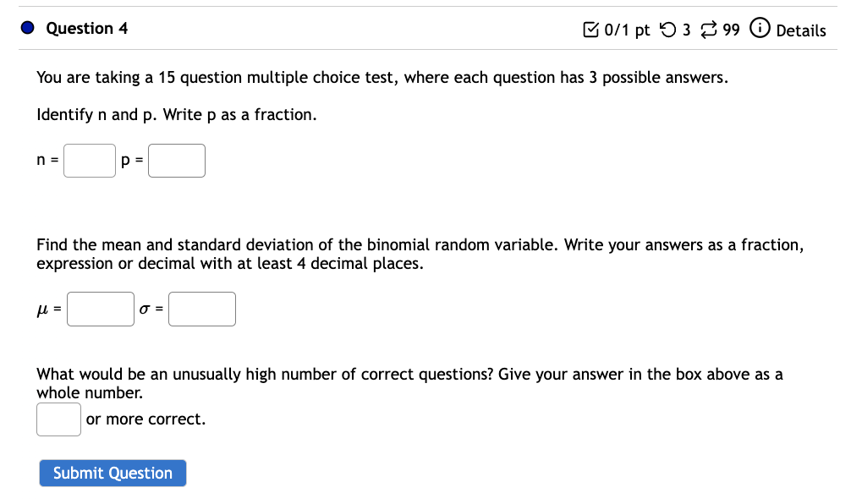Click the undo arrow icon showing 3 attempts
Viewport: 851px width, 504px height.
(x=668, y=30)
